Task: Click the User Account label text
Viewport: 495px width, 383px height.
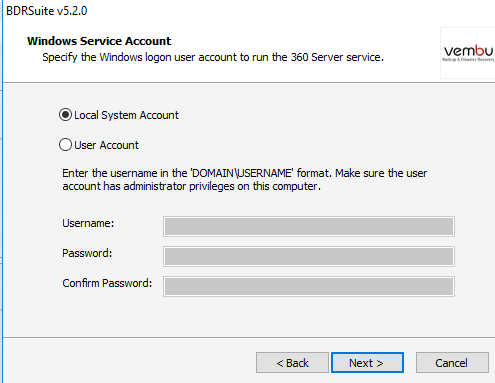Action: point(106,145)
